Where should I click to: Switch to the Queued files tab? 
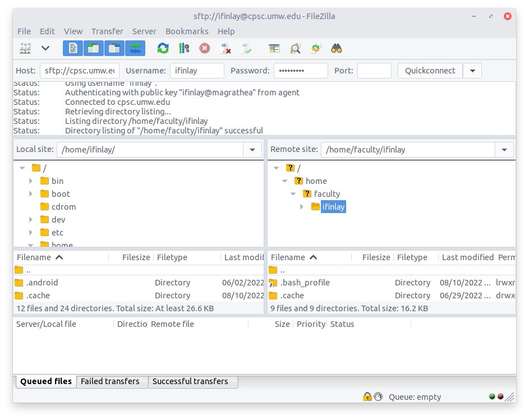tap(46, 381)
